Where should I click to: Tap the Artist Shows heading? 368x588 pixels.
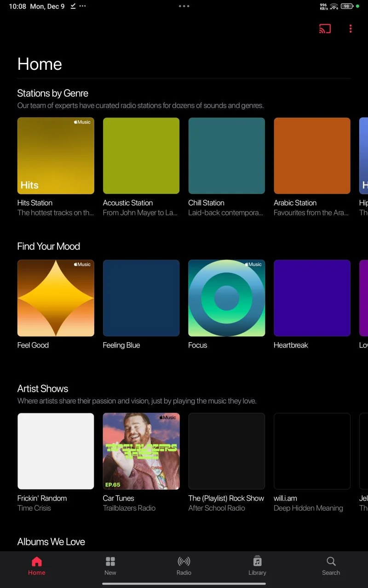[43, 389]
